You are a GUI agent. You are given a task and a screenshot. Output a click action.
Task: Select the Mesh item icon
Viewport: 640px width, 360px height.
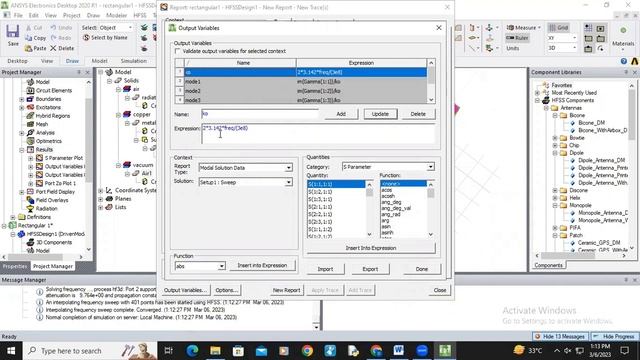[30, 124]
